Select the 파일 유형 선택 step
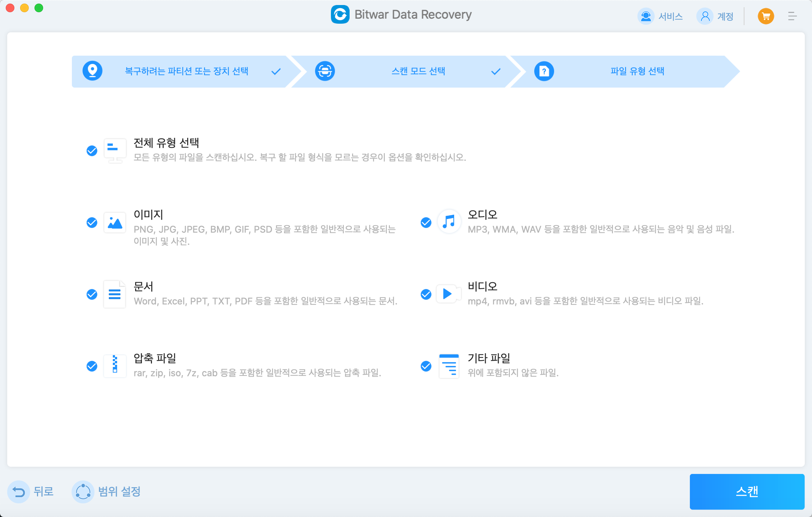 click(x=637, y=71)
